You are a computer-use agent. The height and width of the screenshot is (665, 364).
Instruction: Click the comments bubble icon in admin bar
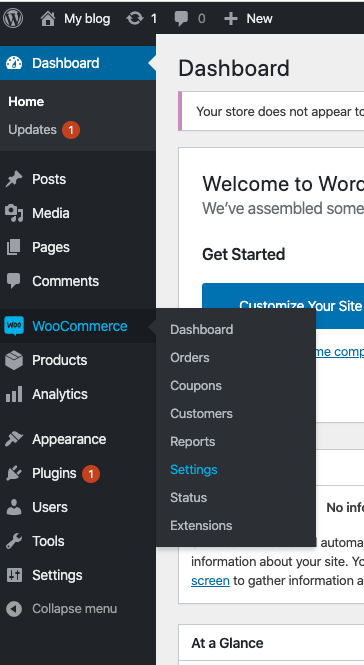[182, 19]
